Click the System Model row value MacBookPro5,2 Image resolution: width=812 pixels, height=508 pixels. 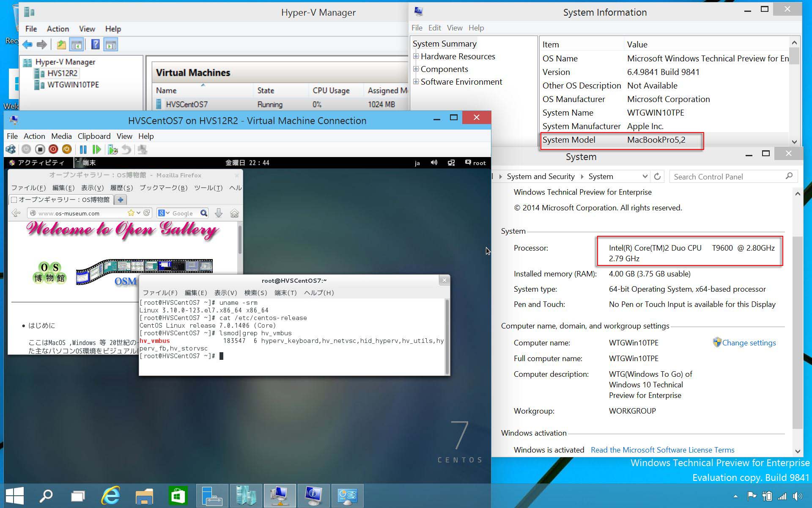pos(656,140)
